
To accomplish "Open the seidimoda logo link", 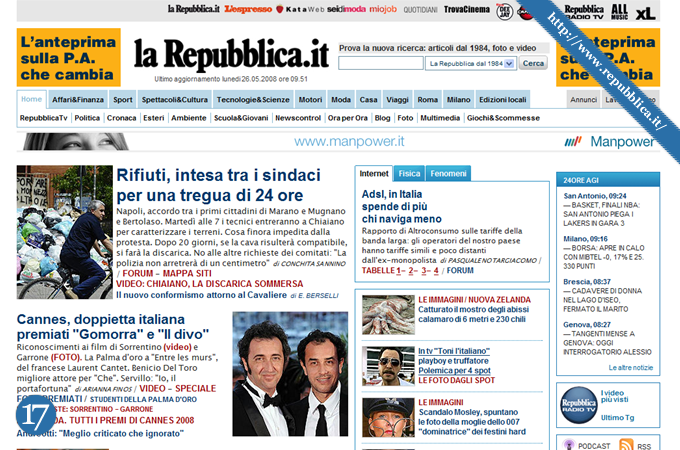I will coord(346,9).
